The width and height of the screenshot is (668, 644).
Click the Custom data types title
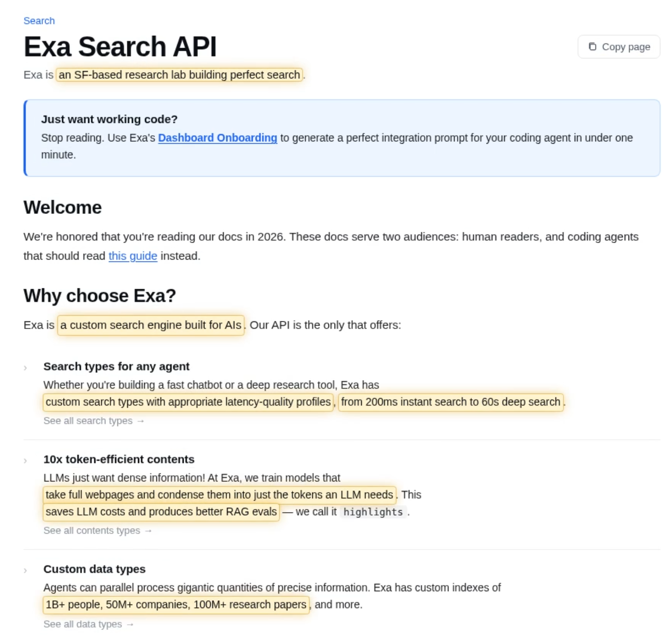94,569
